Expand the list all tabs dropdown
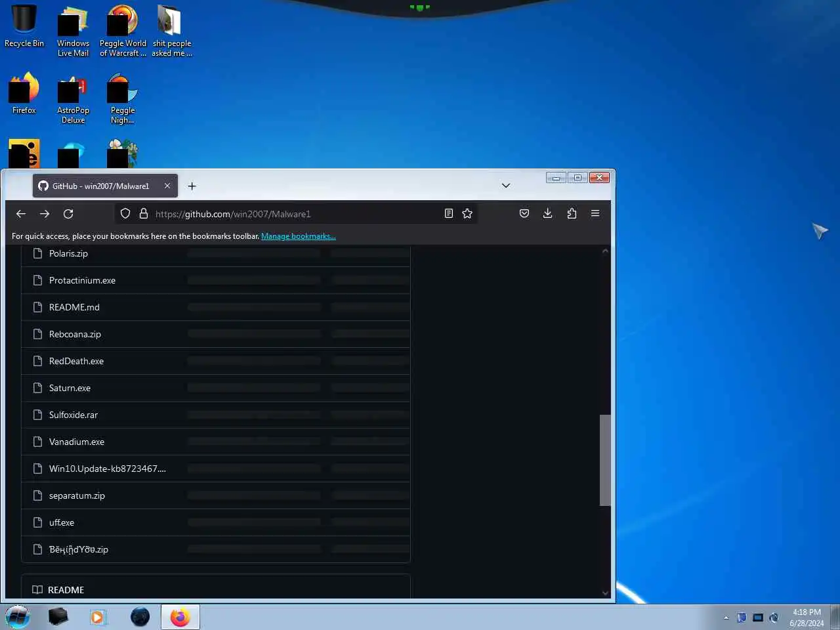Screen dimensions: 840x630 point(506,186)
